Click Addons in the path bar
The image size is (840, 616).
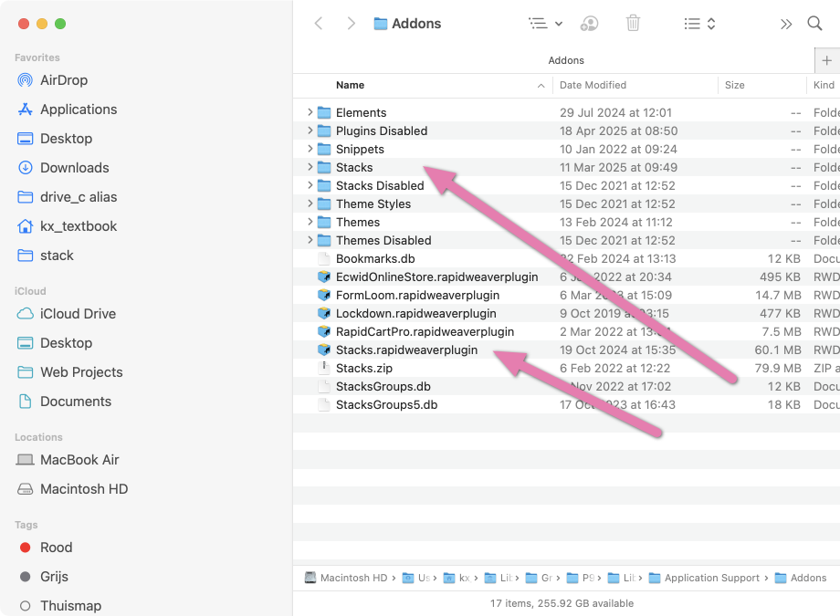pos(801,578)
